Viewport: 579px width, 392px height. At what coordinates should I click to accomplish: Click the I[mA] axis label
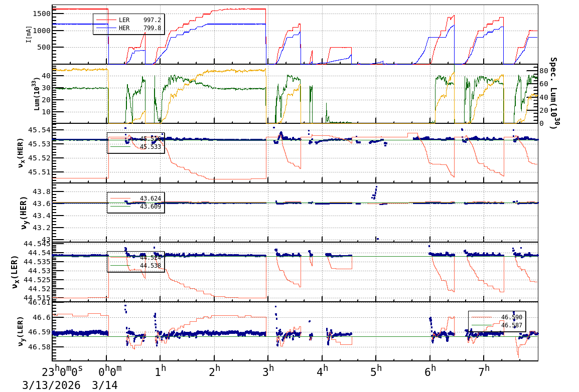point(29,34)
